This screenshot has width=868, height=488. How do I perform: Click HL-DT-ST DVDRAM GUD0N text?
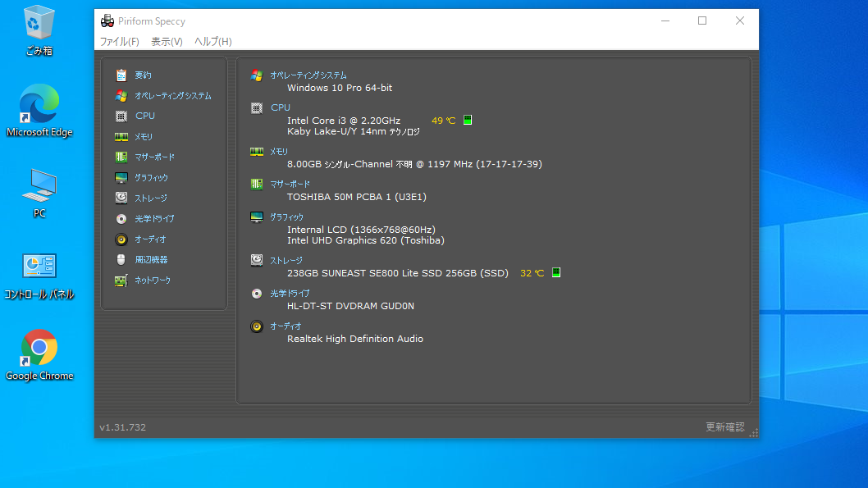pos(350,306)
